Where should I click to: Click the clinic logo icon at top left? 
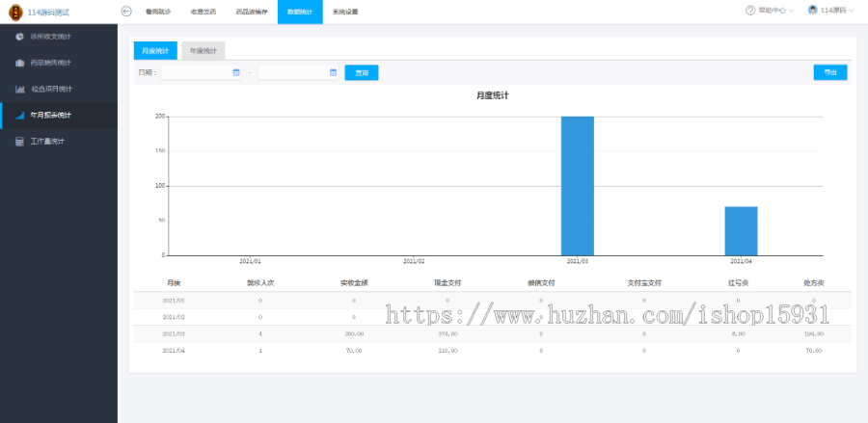[14, 12]
